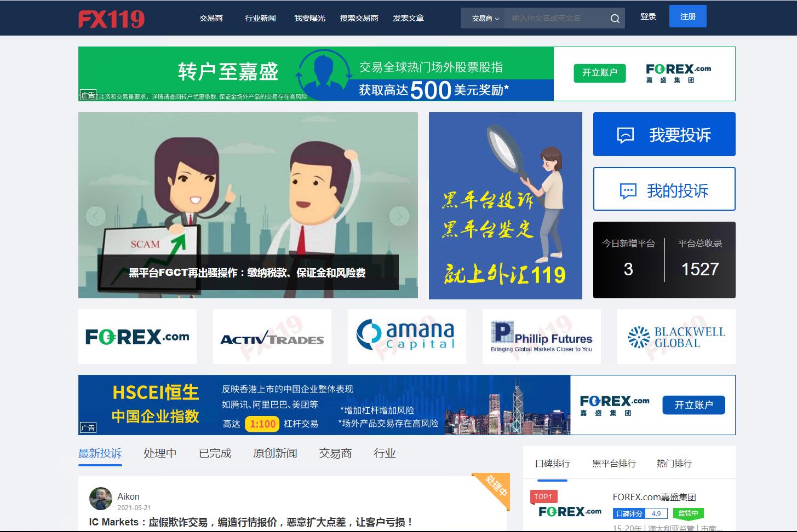Select the 我要曝光 navigation item
The width and height of the screenshot is (797, 532).
(309, 18)
